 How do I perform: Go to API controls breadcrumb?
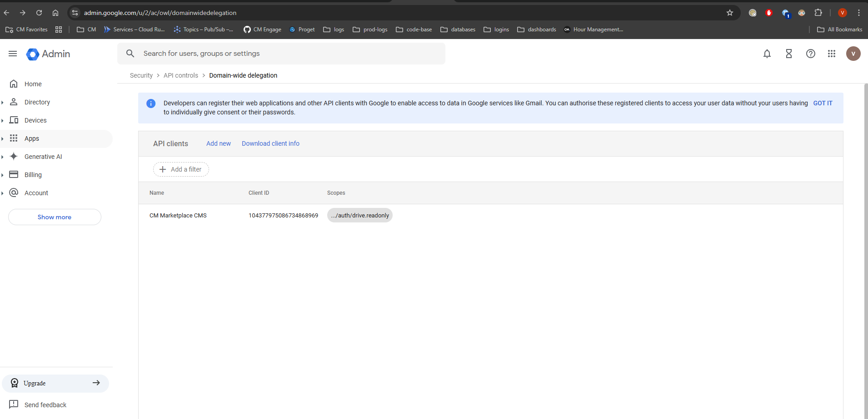point(181,75)
